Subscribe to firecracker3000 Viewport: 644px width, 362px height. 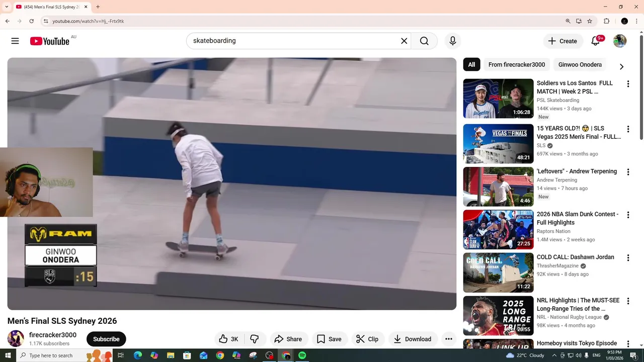coord(106,339)
